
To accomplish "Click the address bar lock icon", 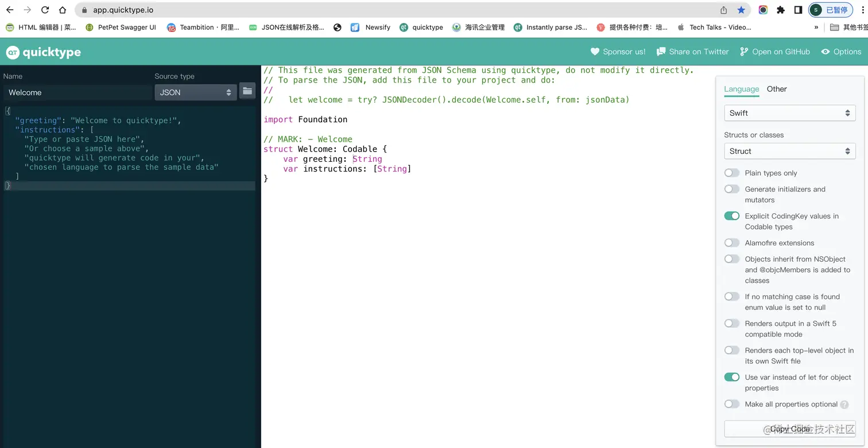I will click(x=84, y=10).
